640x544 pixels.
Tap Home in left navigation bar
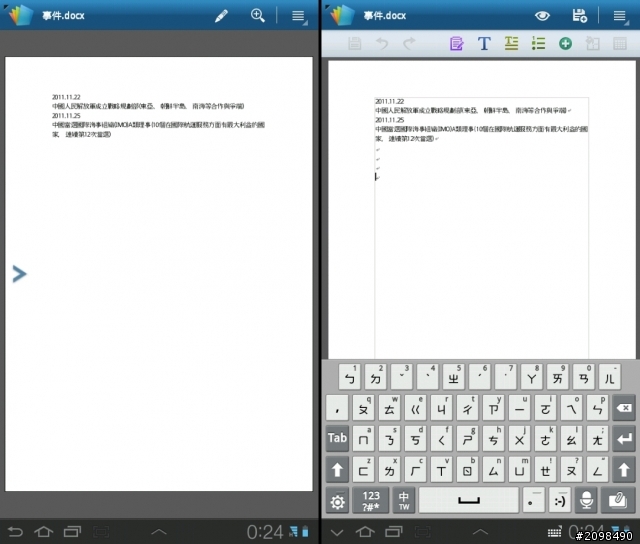(44, 531)
